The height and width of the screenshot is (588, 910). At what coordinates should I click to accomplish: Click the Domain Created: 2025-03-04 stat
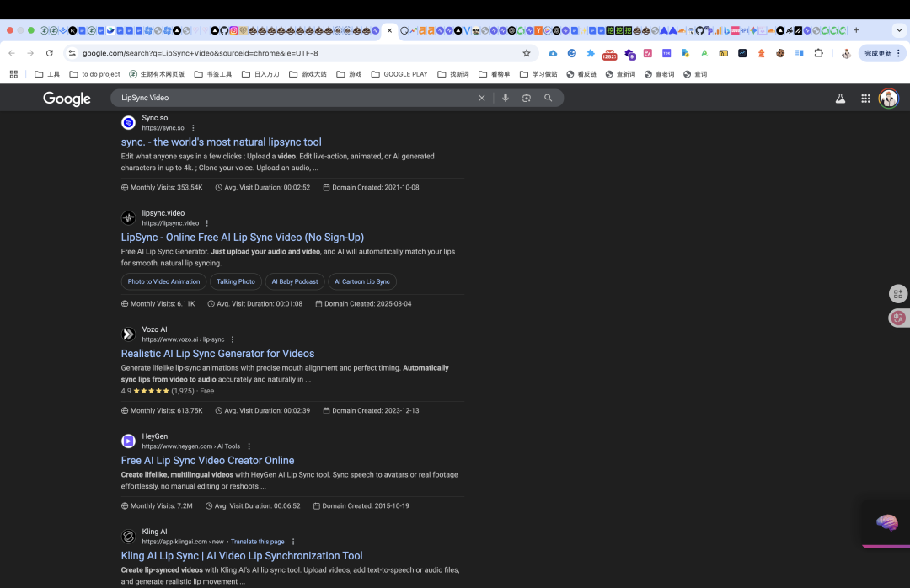(x=363, y=303)
